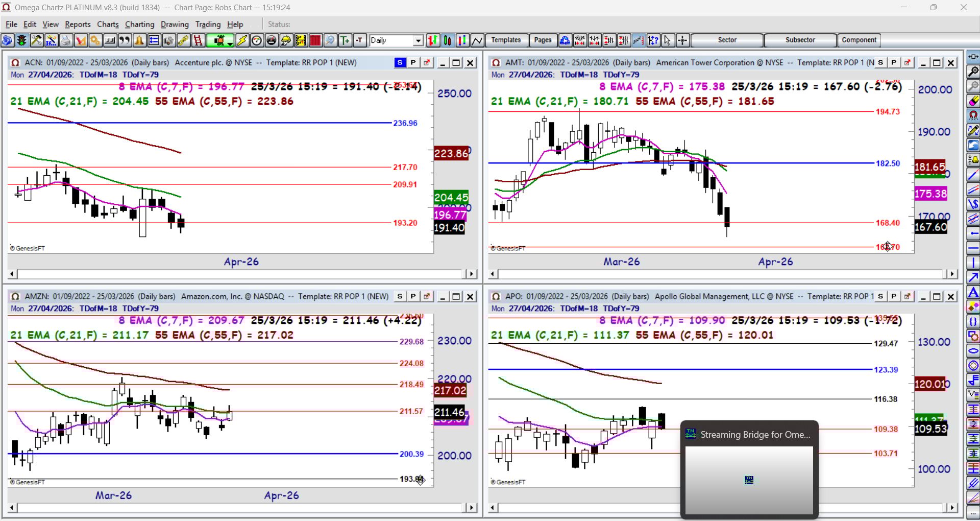Image resolution: width=980 pixels, height=521 pixels.
Task: Toggle the S button on AMZN chart
Action: pos(400,296)
